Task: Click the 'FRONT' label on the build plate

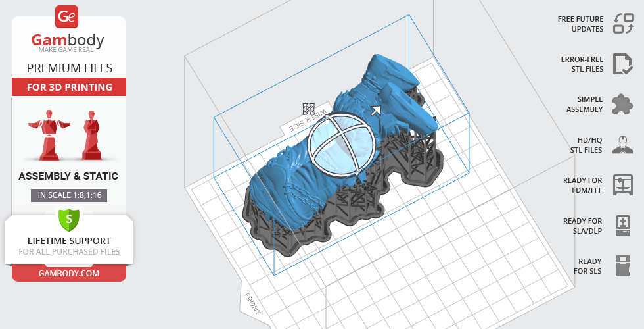Action: point(252,304)
